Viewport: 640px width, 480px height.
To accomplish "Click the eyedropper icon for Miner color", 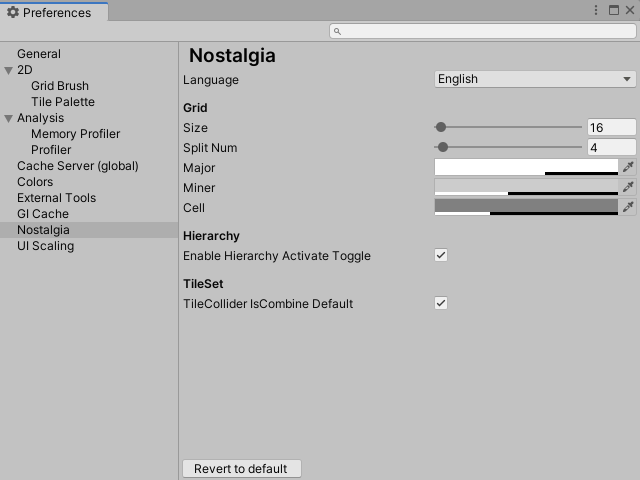I will tap(628, 187).
